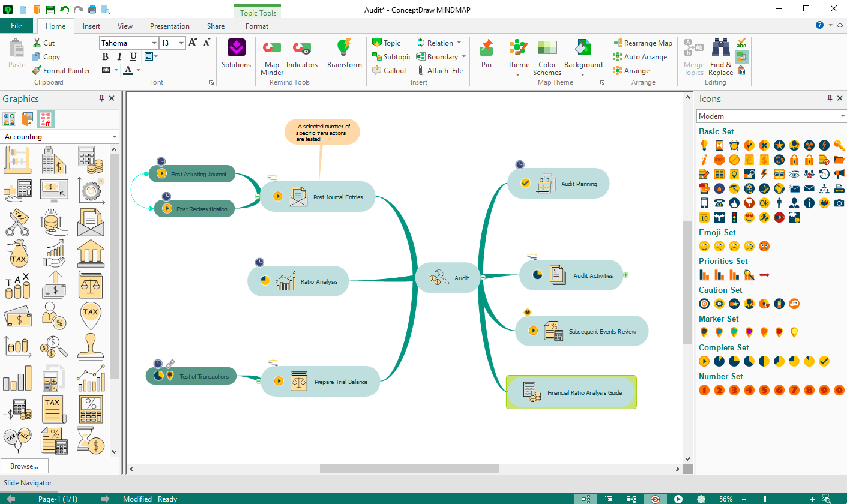Click Auto Arrange

point(640,56)
